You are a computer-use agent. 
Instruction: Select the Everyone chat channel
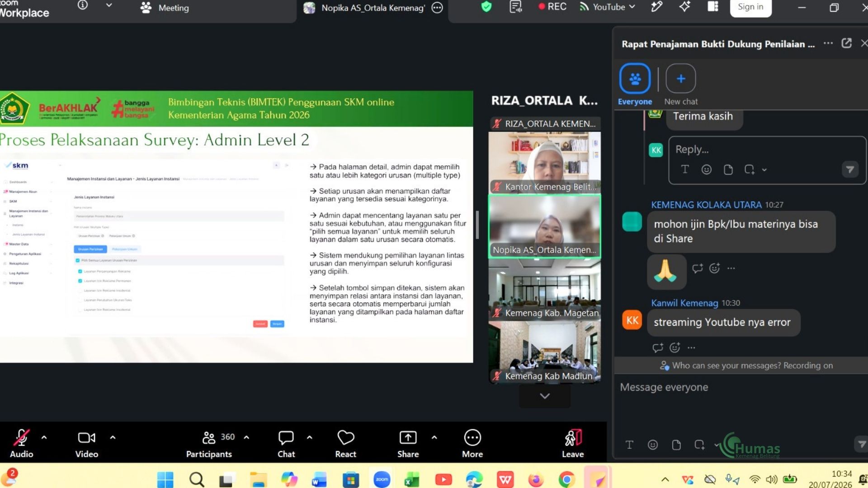pyautogui.click(x=635, y=84)
